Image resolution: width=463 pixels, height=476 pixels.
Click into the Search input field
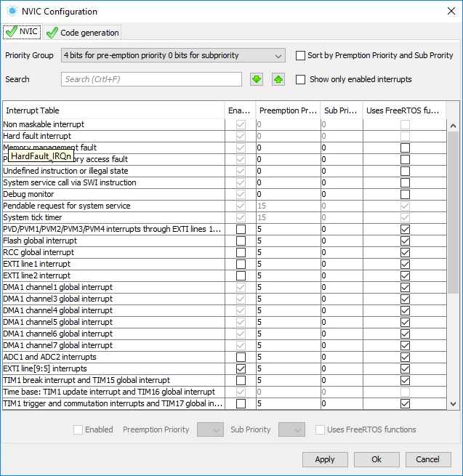tap(151, 79)
